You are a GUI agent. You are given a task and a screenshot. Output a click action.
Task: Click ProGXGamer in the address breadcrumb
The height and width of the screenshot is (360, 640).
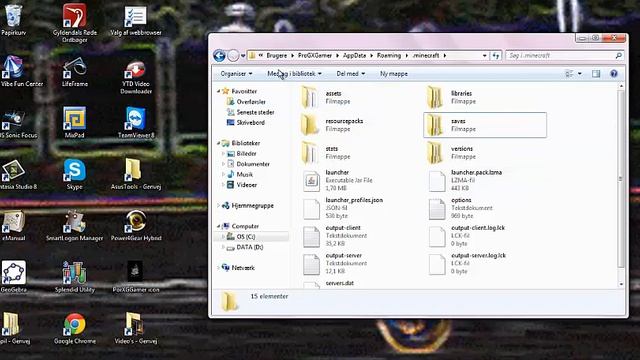(x=315, y=56)
